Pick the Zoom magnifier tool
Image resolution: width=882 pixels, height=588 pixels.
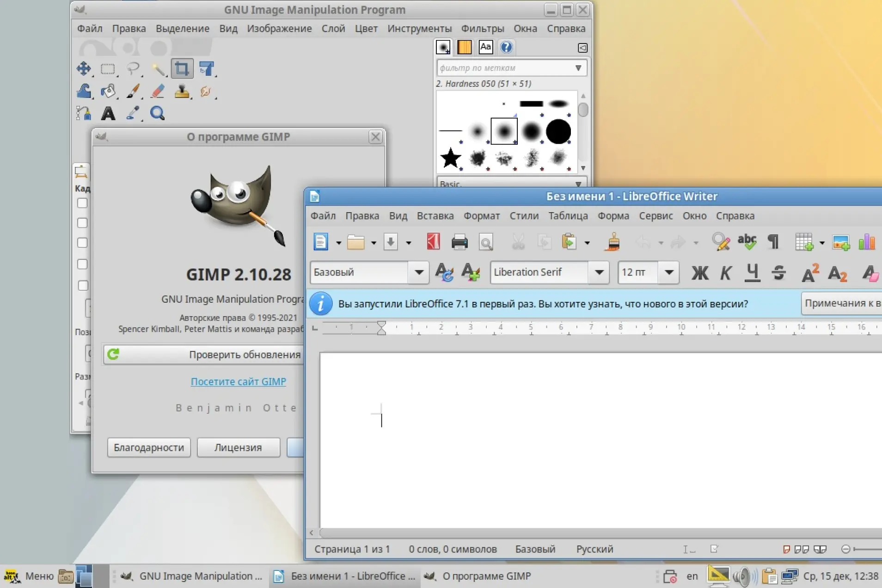pyautogui.click(x=157, y=113)
